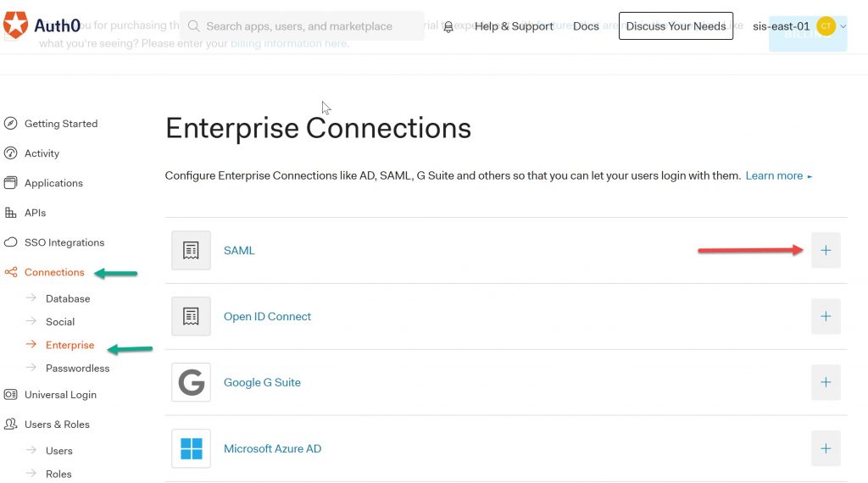The width and height of the screenshot is (868, 483).
Task: Go to Activity in the sidebar
Action: [x=42, y=153]
